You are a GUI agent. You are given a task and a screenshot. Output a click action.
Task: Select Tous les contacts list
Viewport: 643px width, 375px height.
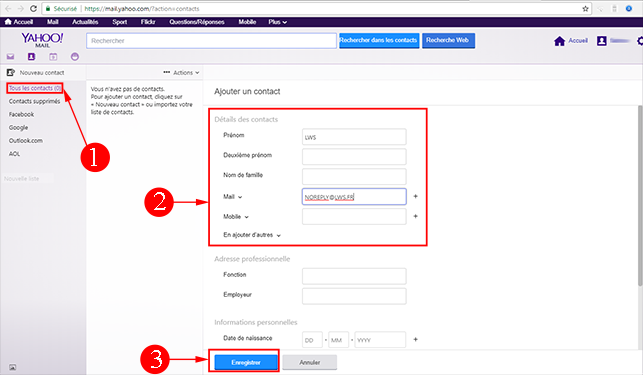(35, 88)
